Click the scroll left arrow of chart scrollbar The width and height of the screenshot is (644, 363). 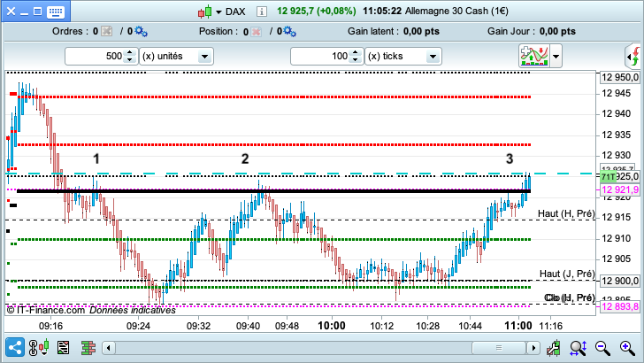coord(109,348)
